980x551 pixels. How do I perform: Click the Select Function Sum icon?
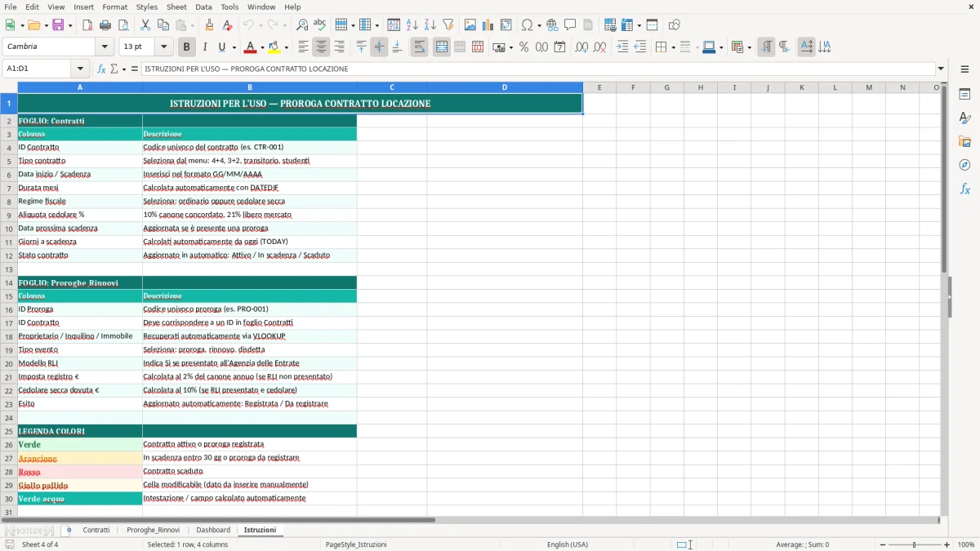pyautogui.click(x=114, y=69)
